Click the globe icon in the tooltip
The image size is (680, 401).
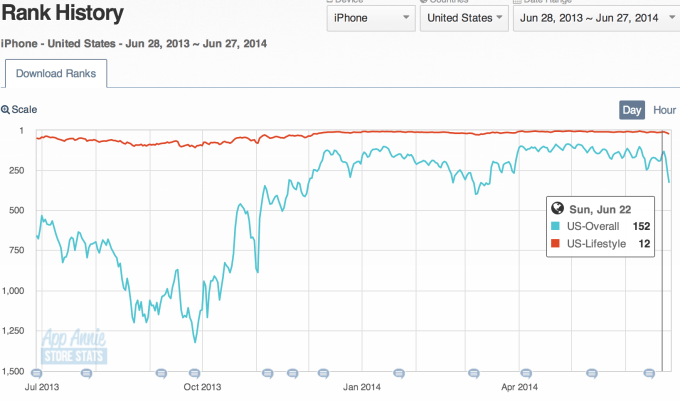point(556,209)
